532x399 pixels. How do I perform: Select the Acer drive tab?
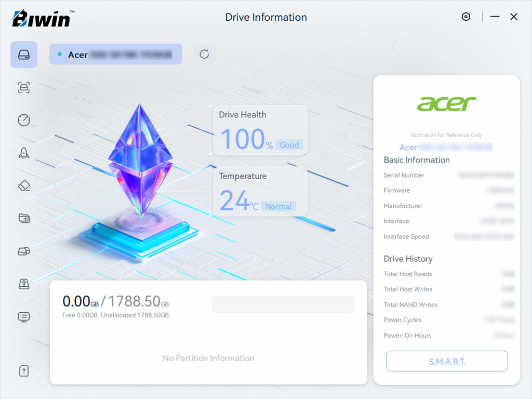click(115, 55)
